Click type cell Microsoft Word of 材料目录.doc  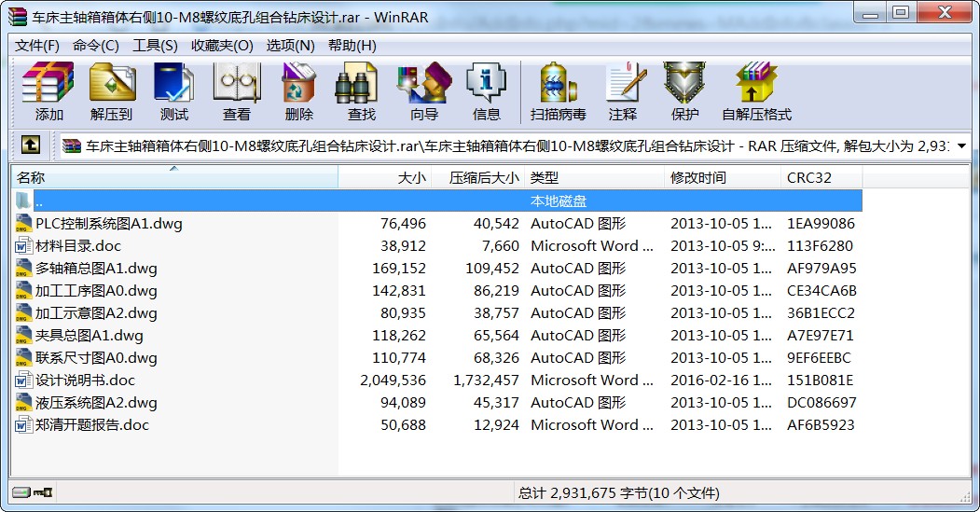click(x=591, y=245)
